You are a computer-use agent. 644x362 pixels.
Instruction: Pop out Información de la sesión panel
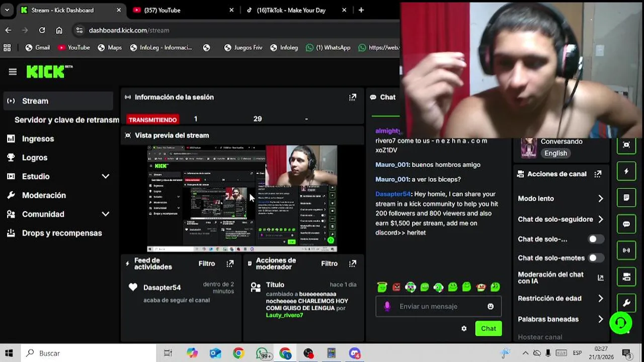point(353,97)
